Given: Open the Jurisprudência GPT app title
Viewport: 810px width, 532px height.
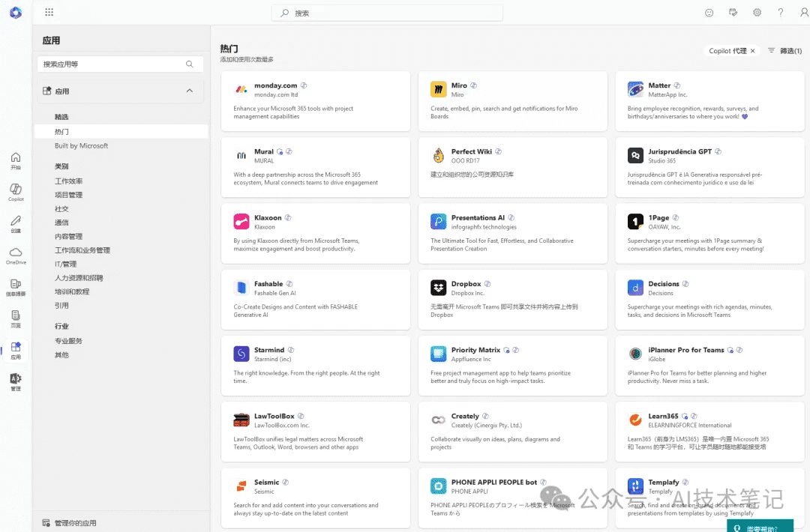Looking at the screenshot, I should pos(679,151).
